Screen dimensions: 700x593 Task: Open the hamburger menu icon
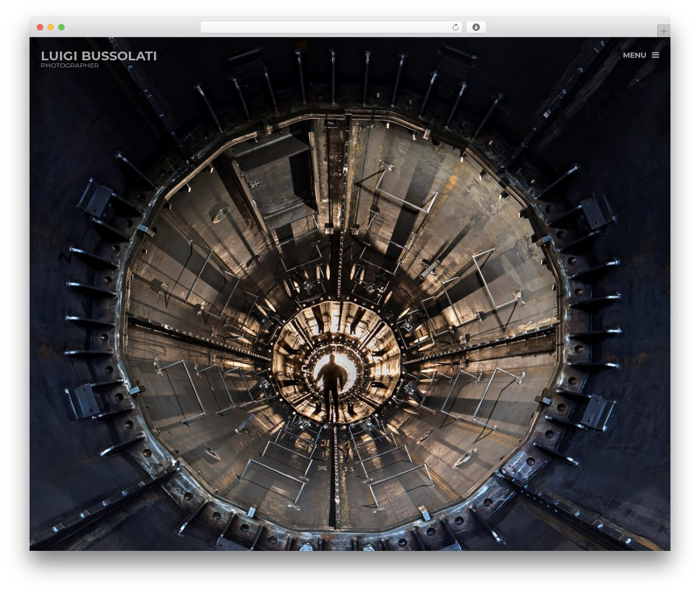pos(655,55)
